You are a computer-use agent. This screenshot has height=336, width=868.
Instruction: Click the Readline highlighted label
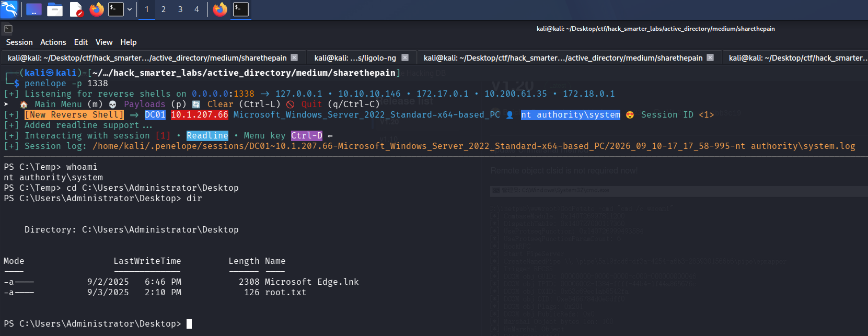tap(207, 136)
